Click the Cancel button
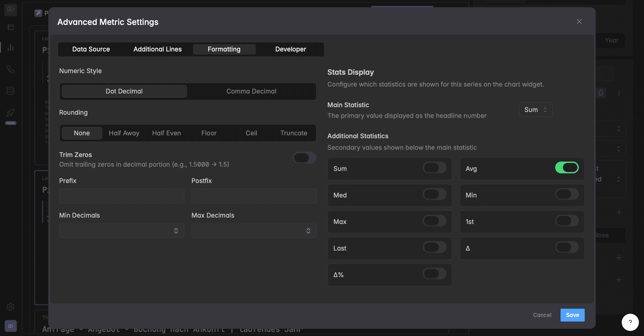The width and height of the screenshot is (644, 336). pyautogui.click(x=542, y=315)
